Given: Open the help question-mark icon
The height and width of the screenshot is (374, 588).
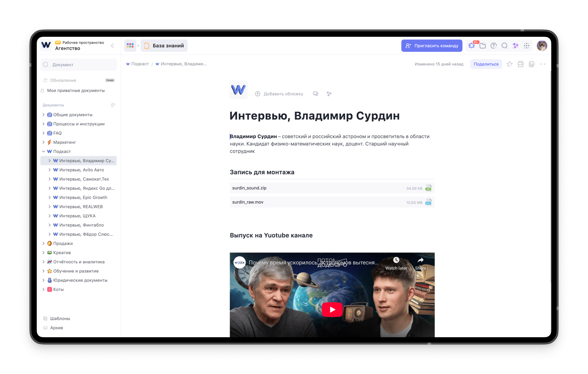Looking at the screenshot, I should point(494,45).
